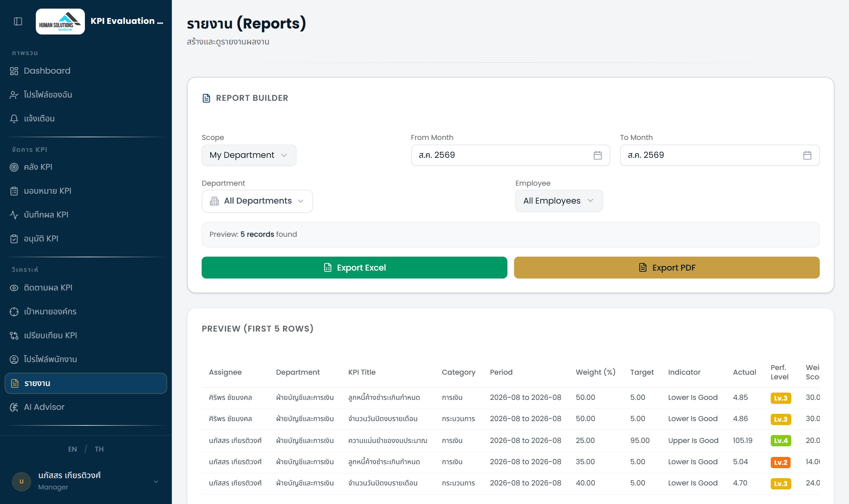Image resolution: width=849 pixels, height=504 pixels.
Task: Click the Weight value 40.00
Action: coord(585,483)
